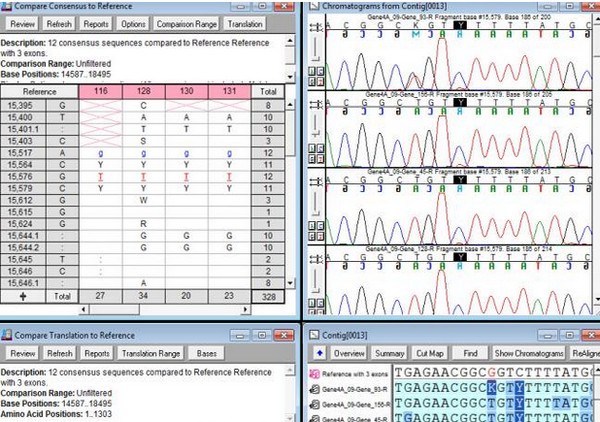600x422 pixels.
Task: Toggle the blue C trace in Gene_45-R chromatogram
Action: 320,226
